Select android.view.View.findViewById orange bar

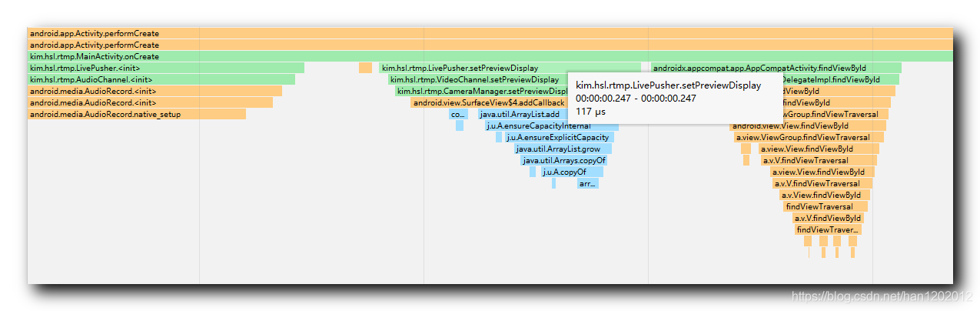click(x=808, y=125)
